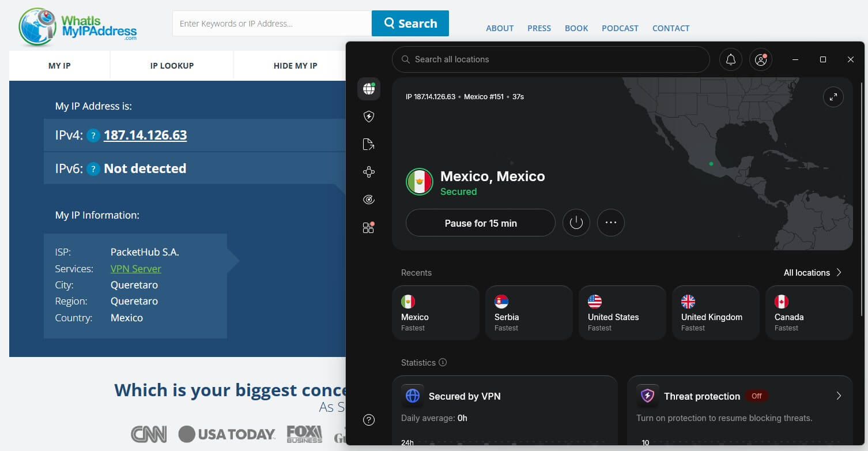The width and height of the screenshot is (868, 451).
Task: Expand the Threat protection card arrow
Action: [x=839, y=396]
